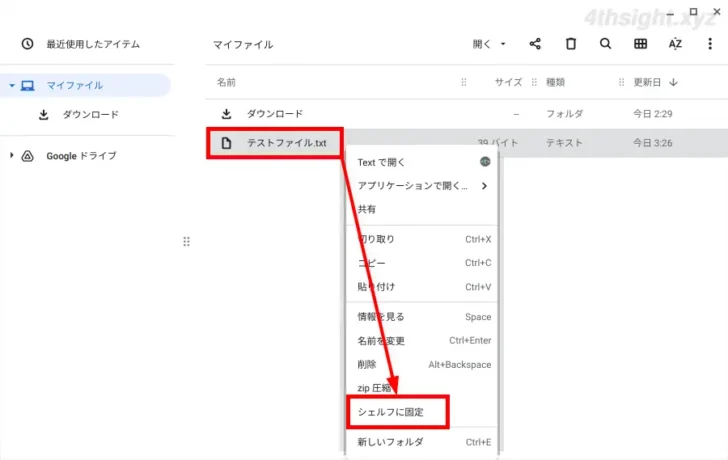728x460 pixels.
Task: Select 情報を見る in context menu
Action: (x=422, y=317)
